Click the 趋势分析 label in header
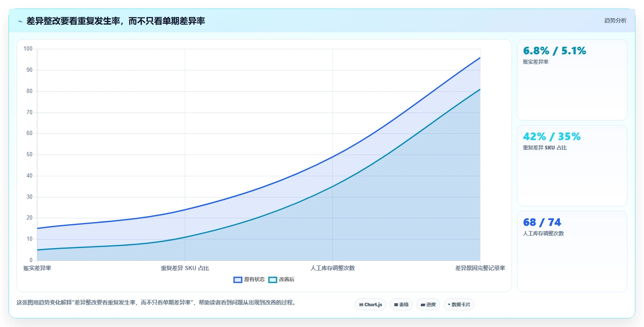This screenshot has height=327, width=644. pos(615,20)
